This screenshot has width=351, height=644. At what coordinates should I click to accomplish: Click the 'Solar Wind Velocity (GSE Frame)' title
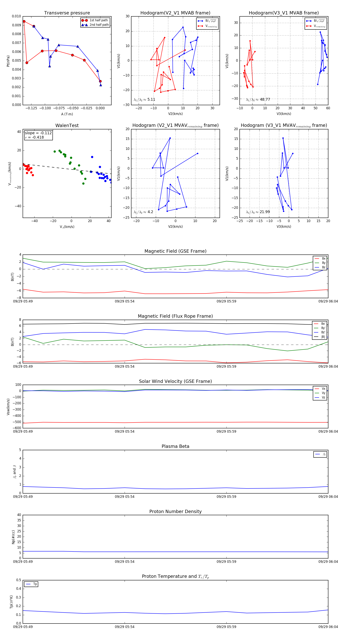tap(175, 381)
